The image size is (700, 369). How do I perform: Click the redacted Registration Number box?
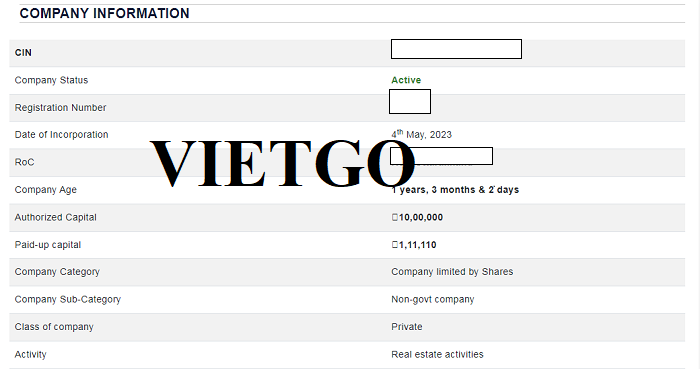click(410, 102)
